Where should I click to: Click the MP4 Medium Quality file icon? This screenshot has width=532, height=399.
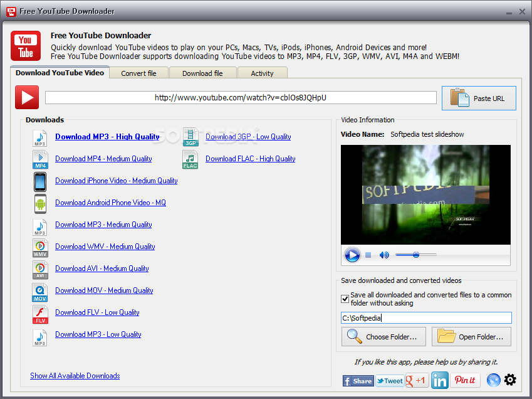click(x=40, y=159)
